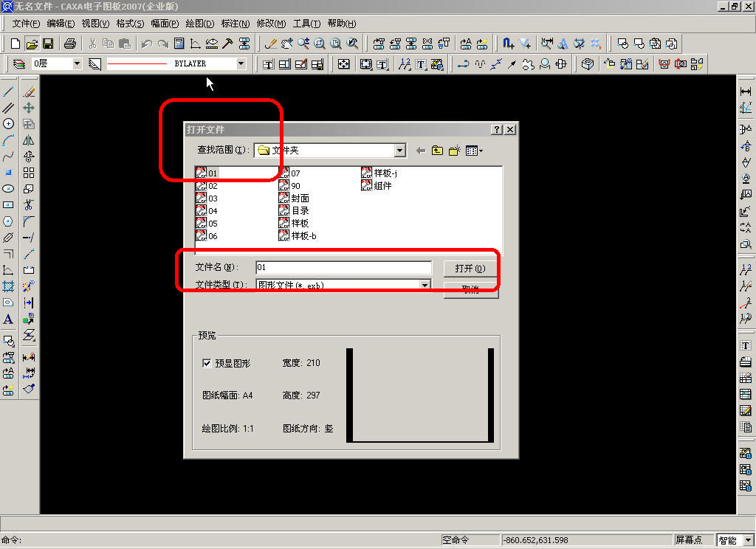This screenshot has height=549, width=756.
Task: Click the Create New Folder icon
Action: 454,151
